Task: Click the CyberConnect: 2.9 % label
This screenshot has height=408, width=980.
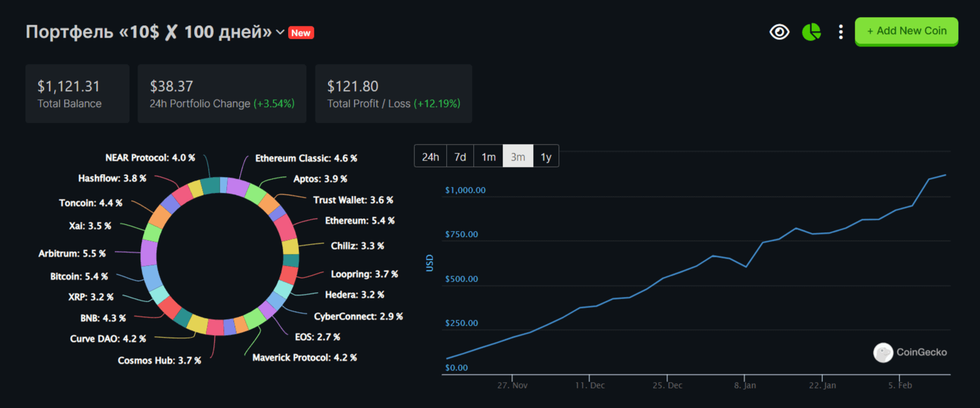Action: [359, 316]
